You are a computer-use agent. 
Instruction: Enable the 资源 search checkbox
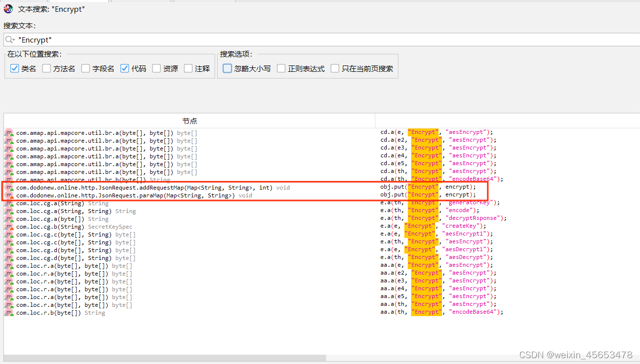pos(156,69)
